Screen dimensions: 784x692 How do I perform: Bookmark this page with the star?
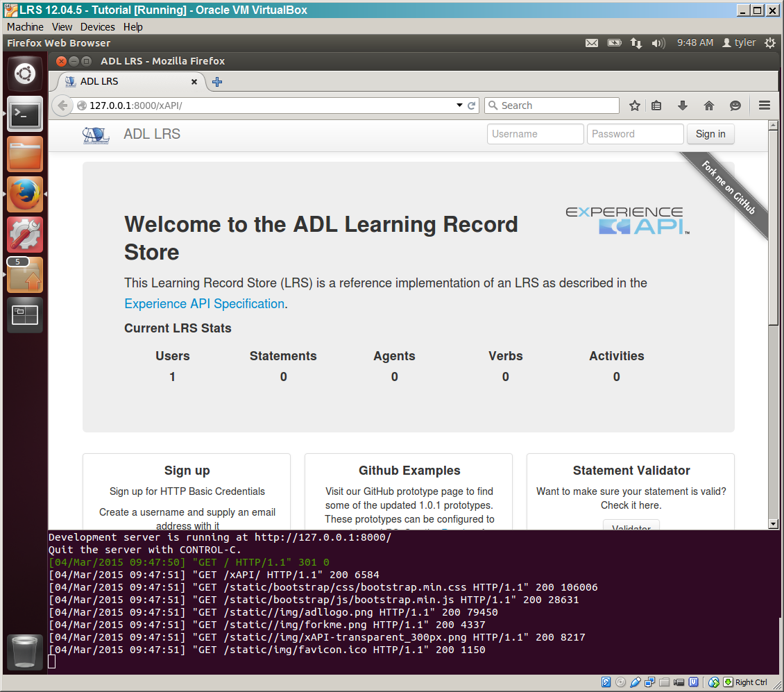click(635, 106)
